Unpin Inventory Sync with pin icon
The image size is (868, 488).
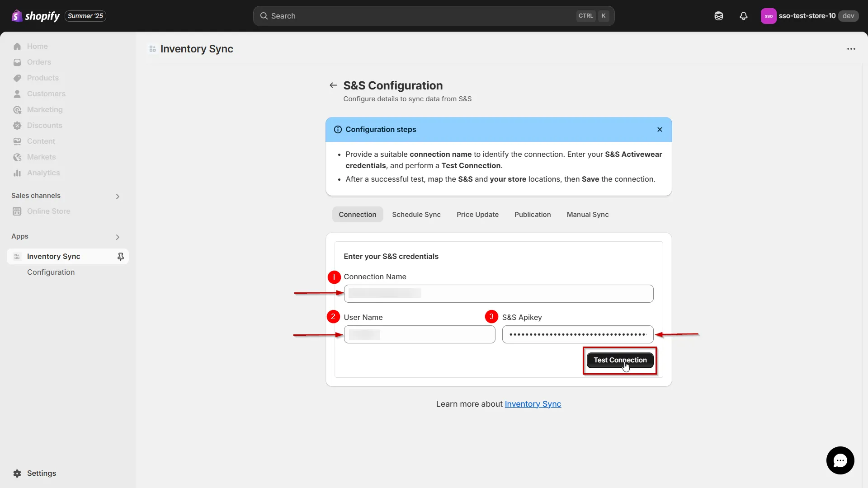tap(121, 256)
